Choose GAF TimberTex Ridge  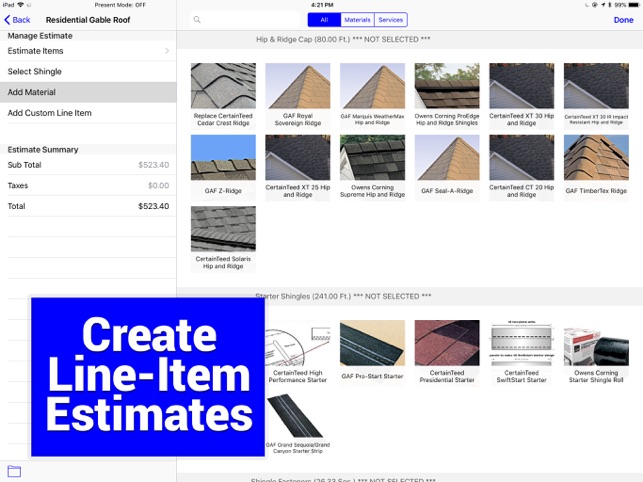point(596,167)
